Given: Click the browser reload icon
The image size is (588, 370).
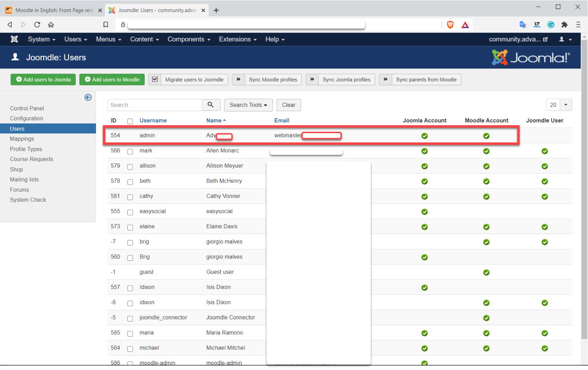Looking at the screenshot, I should (37, 25).
